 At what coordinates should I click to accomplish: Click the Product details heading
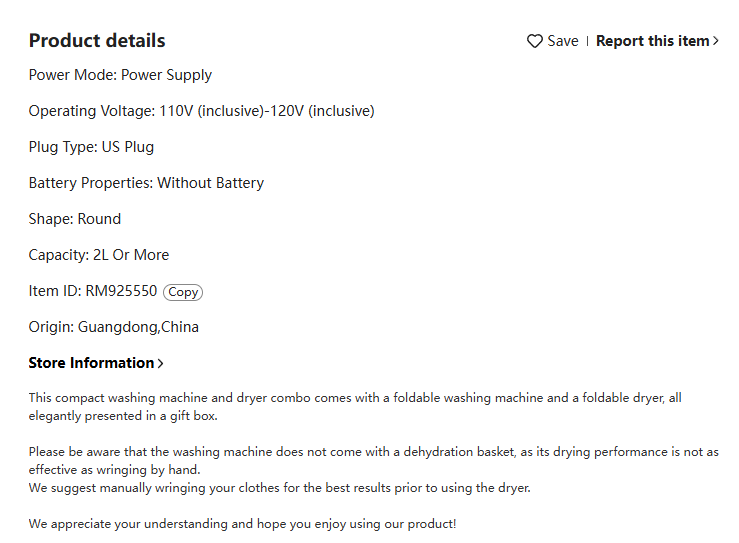97,41
